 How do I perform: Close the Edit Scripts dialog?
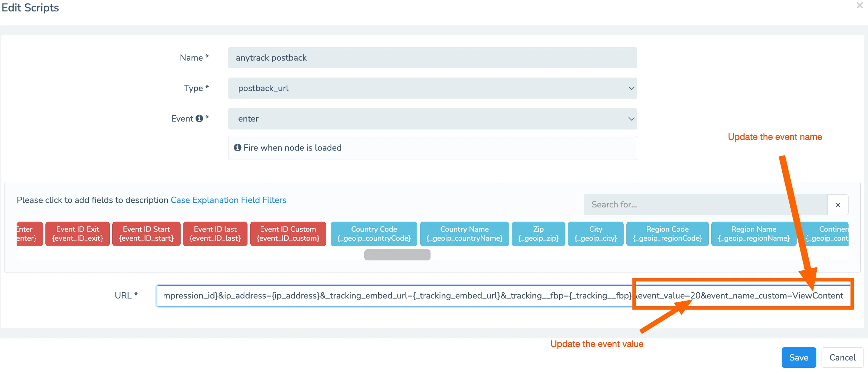pyautogui.click(x=859, y=6)
